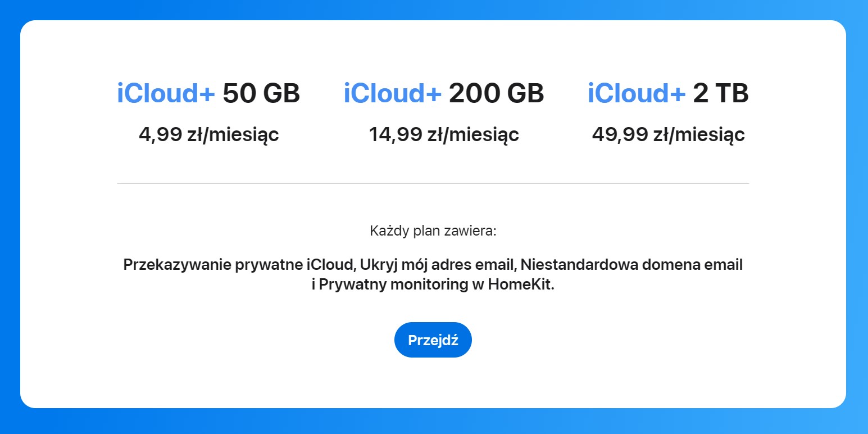Click the blue iCloud+ word beside 50 GB
This screenshot has height=434, width=868.
[166, 93]
